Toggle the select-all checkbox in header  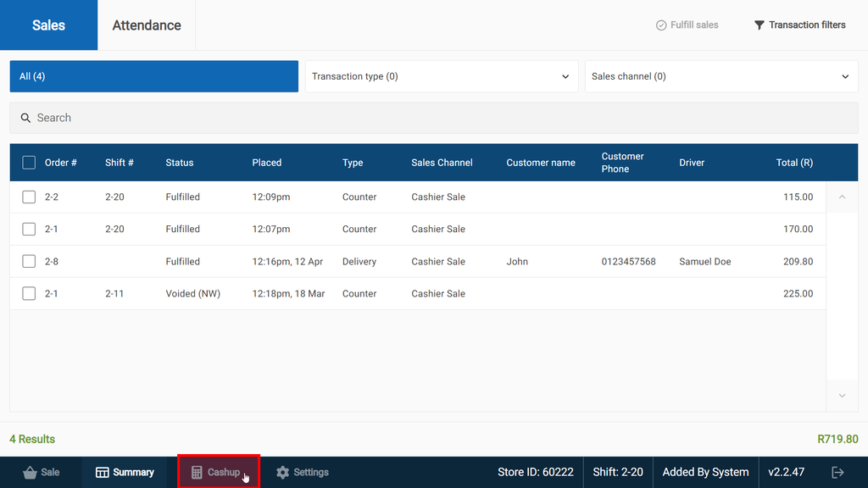point(29,163)
